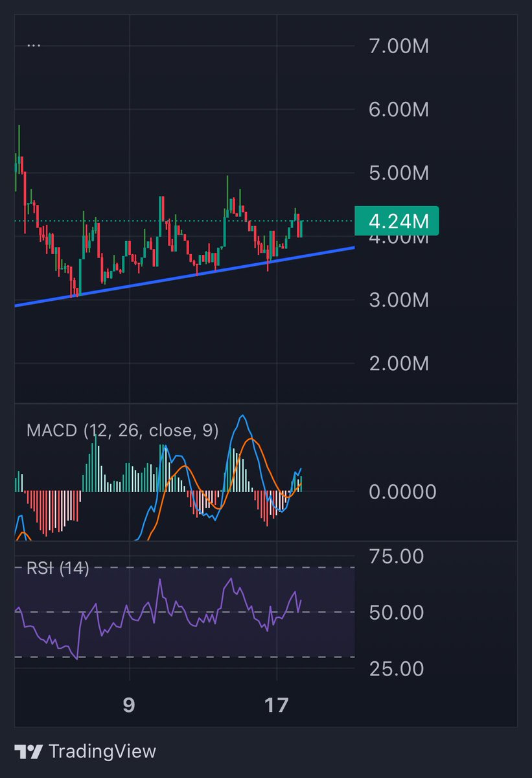Click the 2.00M price axis label

tap(399, 364)
